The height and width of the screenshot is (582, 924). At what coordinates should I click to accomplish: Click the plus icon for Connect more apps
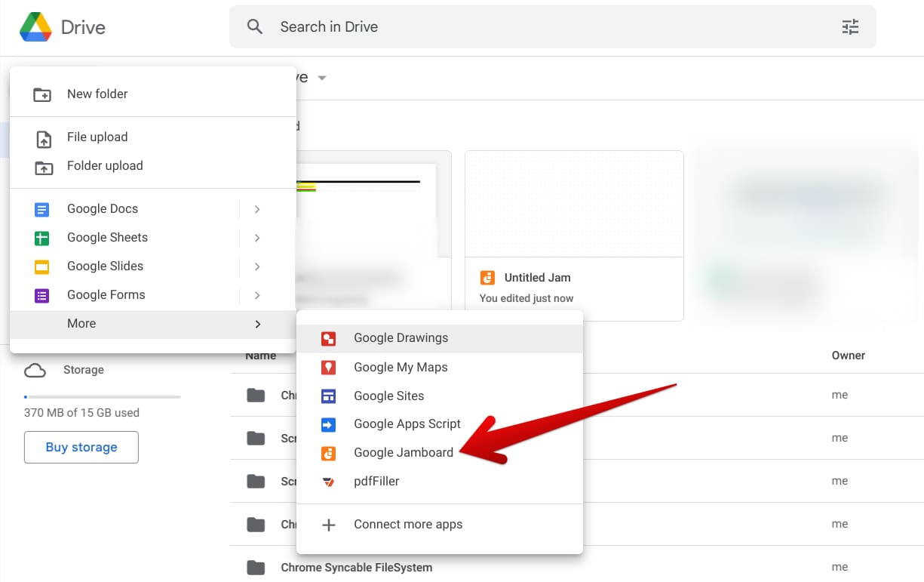click(329, 525)
